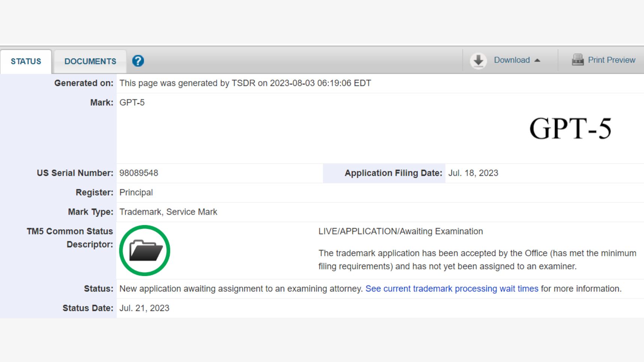This screenshot has height=362, width=644.
Task: Click the Mark field value GPT-5
Action: click(x=132, y=102)
